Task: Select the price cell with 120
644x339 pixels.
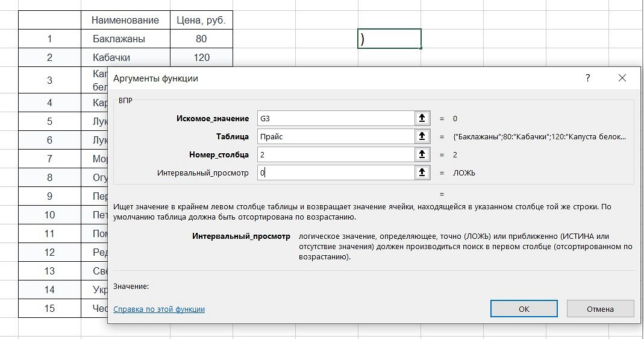Action: click(x=201, y=57)
